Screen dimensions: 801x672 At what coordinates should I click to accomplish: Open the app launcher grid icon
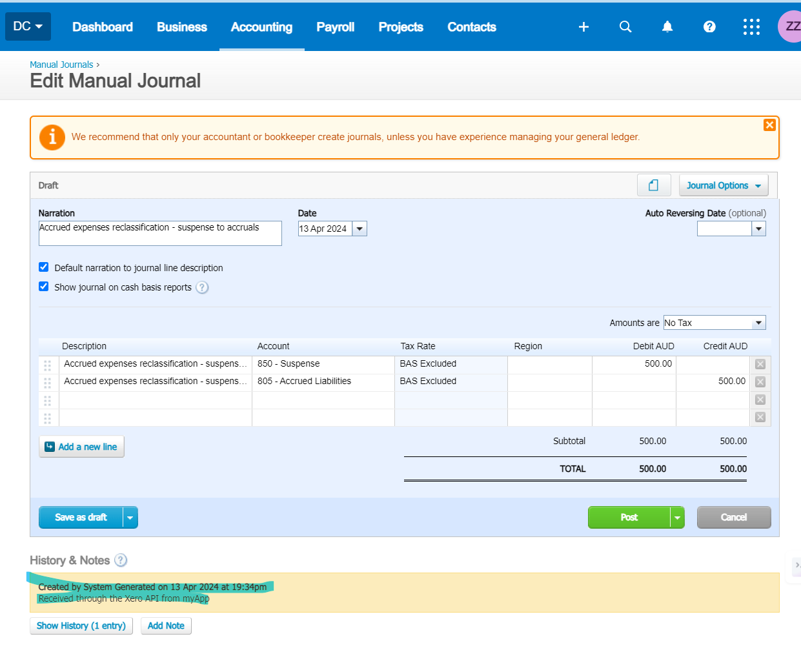751,26
